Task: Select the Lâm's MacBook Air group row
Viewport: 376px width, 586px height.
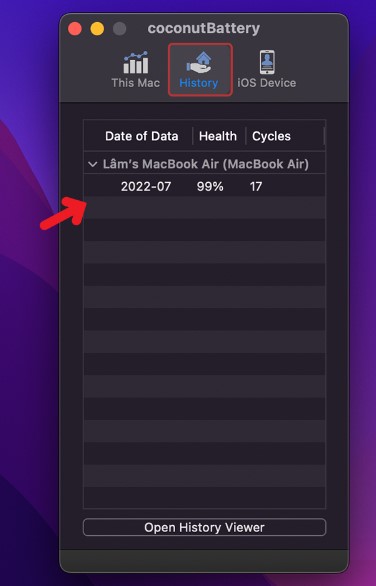Action: [x=204, y=164]
